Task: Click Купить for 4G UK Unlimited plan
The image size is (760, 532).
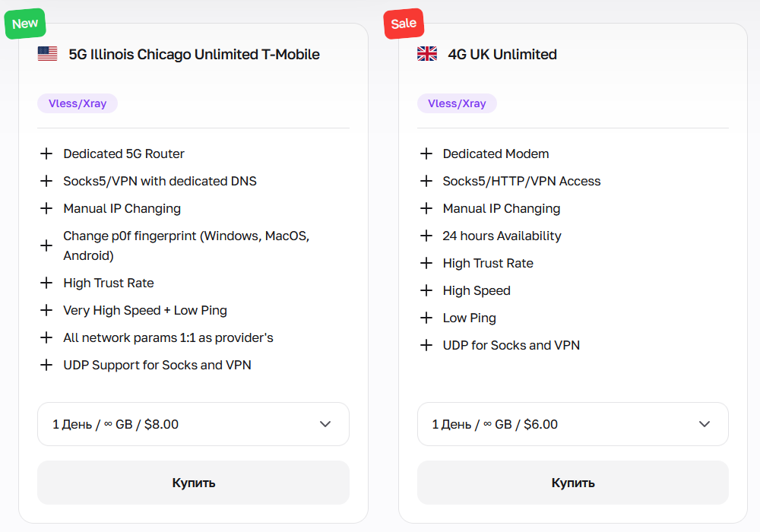Action: [573, 483]
